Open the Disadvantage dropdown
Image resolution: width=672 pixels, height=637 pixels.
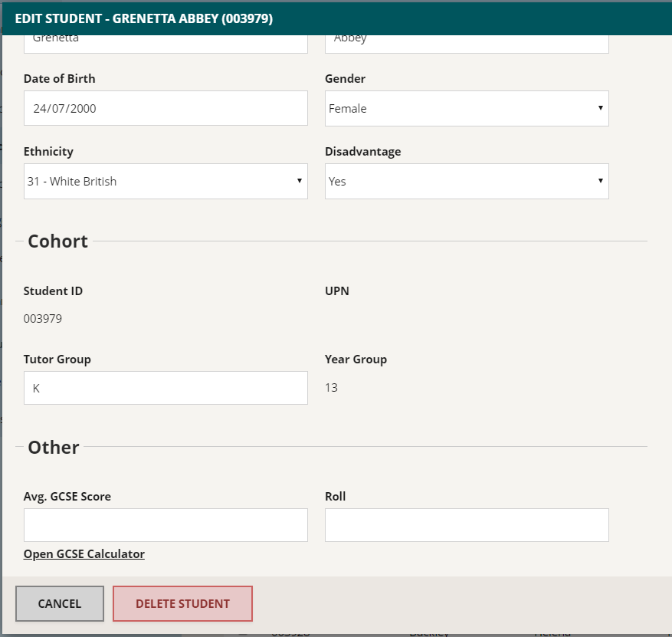[x=467, y=182]
